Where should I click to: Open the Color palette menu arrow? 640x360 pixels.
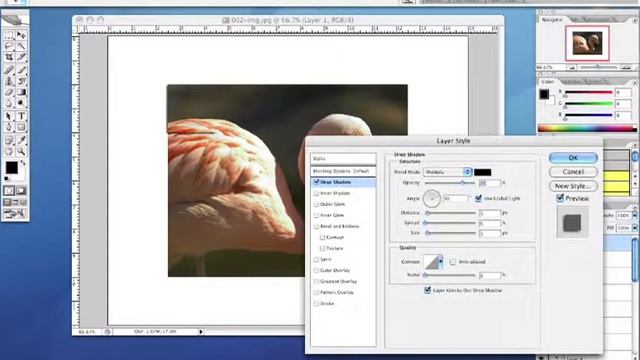(x=635, y=82)
